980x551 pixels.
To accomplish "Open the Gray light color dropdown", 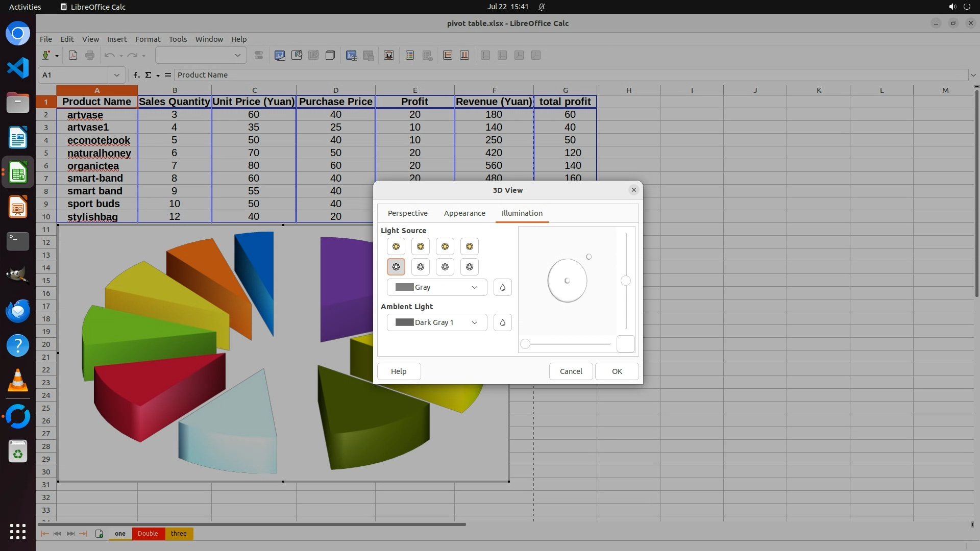I will coord(436,287).
